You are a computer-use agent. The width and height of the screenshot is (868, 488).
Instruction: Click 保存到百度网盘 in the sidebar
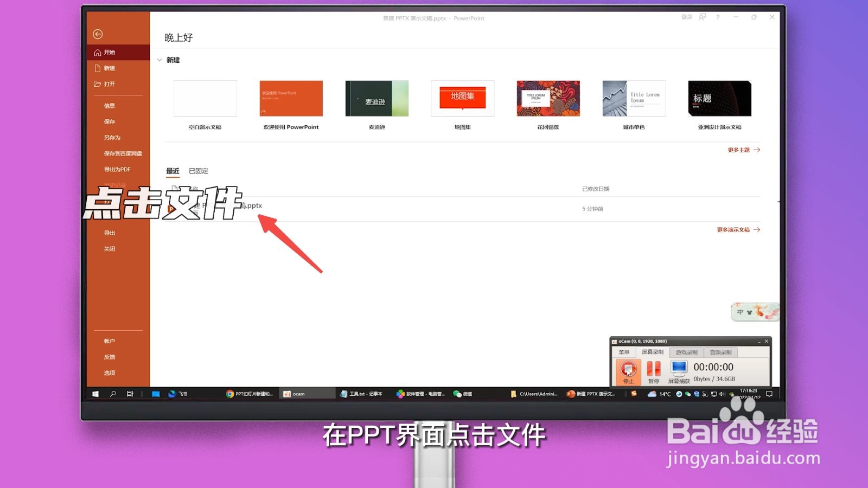tap(123, 153)
